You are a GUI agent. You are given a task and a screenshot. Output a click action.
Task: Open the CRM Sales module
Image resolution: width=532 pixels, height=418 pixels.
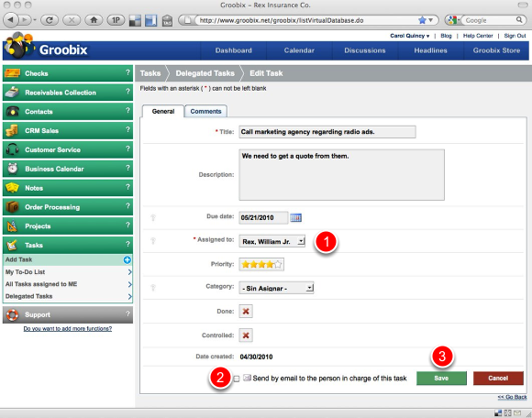pyautogui.click(x=68, y=130)
